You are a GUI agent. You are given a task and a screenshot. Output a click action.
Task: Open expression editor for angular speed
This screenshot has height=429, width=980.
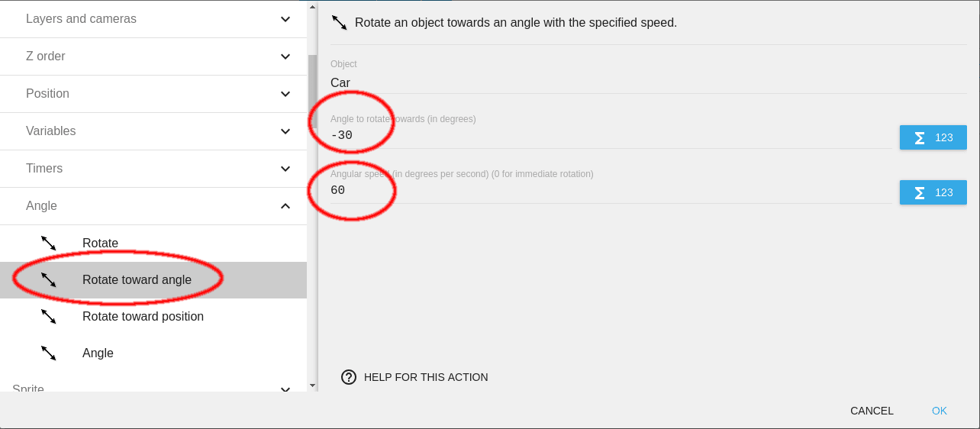[933, 192]
